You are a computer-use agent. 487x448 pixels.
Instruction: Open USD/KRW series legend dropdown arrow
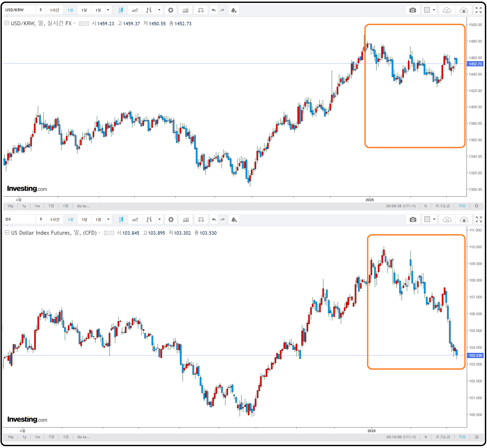74,23
